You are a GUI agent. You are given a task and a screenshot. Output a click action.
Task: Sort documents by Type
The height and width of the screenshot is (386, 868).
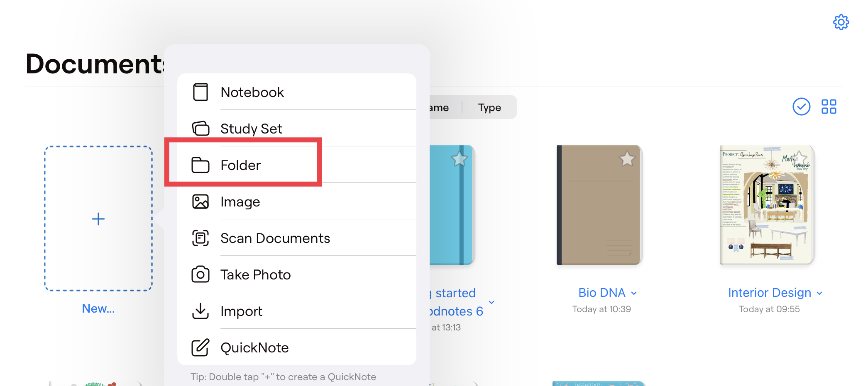pos(489,107)
